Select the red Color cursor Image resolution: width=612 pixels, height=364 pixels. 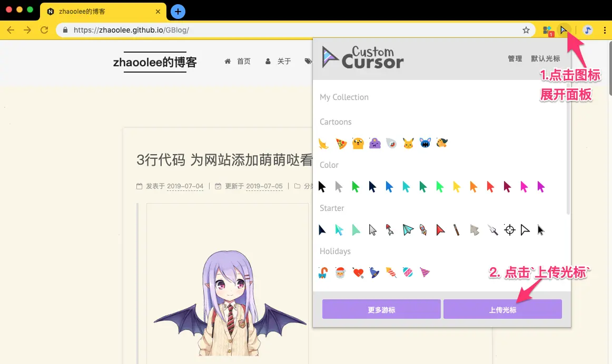(490, 187)
